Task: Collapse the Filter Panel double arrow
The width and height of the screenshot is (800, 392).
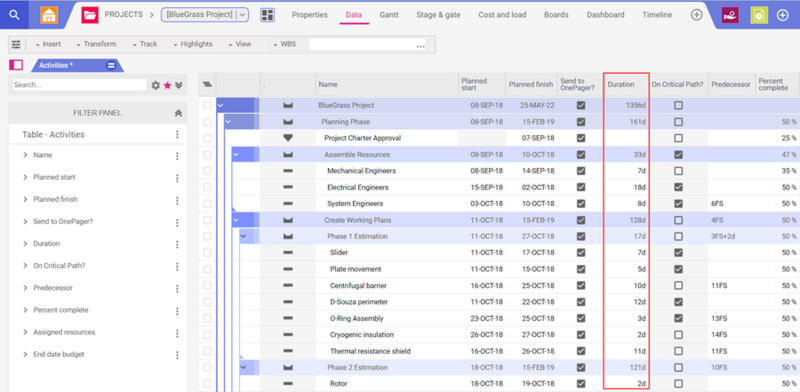Action: click(178, 113)
